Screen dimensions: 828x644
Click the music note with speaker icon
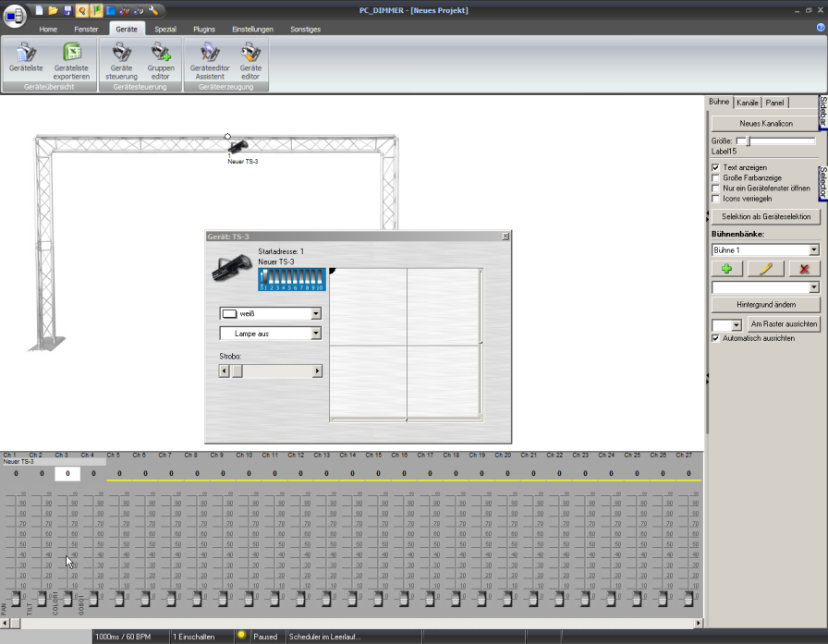coord(139,10)
